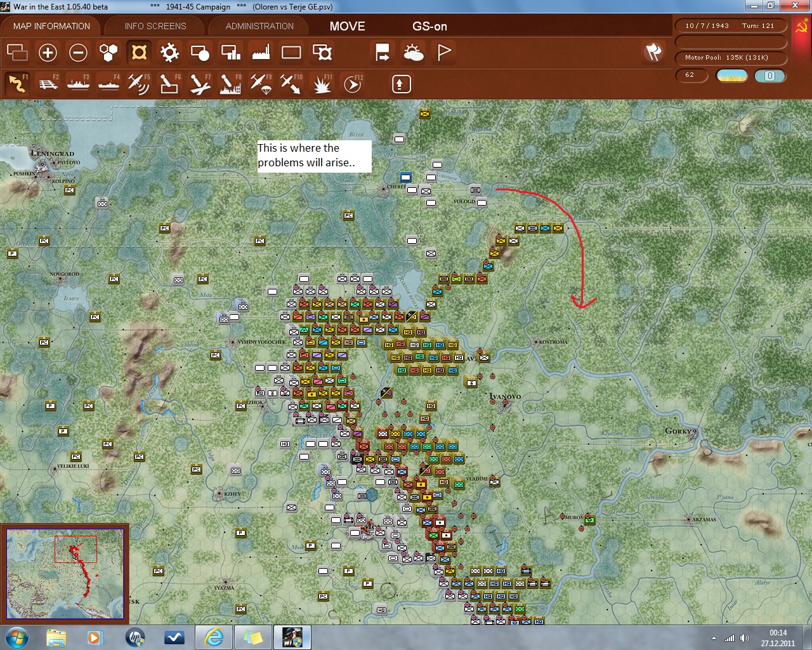Click the rectangle with counter icon
Viewport: 812px width, 650px height.
(322, 53)
